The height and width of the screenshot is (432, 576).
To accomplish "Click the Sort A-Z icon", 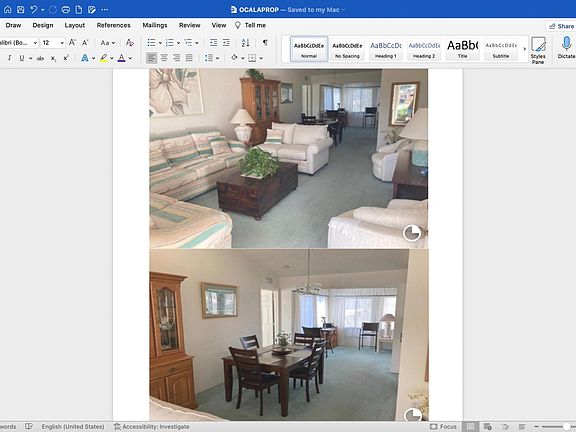I will (x=245, y=43).
